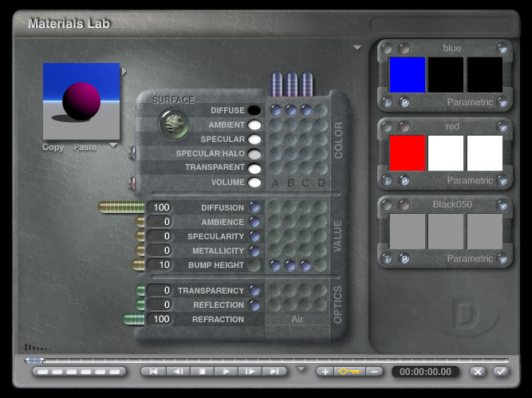Toggle component B for Bump Height
532x398 pixels.
290,266
